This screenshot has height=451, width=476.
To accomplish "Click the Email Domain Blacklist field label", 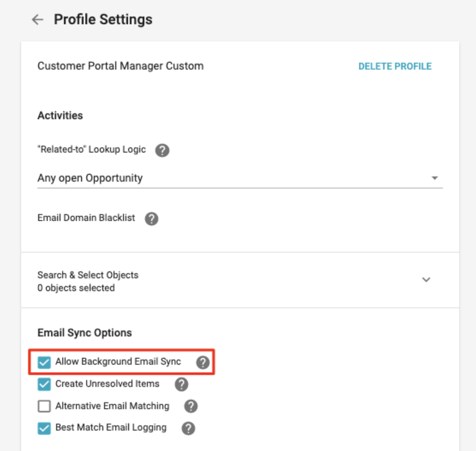I will (x=86, y=218).
